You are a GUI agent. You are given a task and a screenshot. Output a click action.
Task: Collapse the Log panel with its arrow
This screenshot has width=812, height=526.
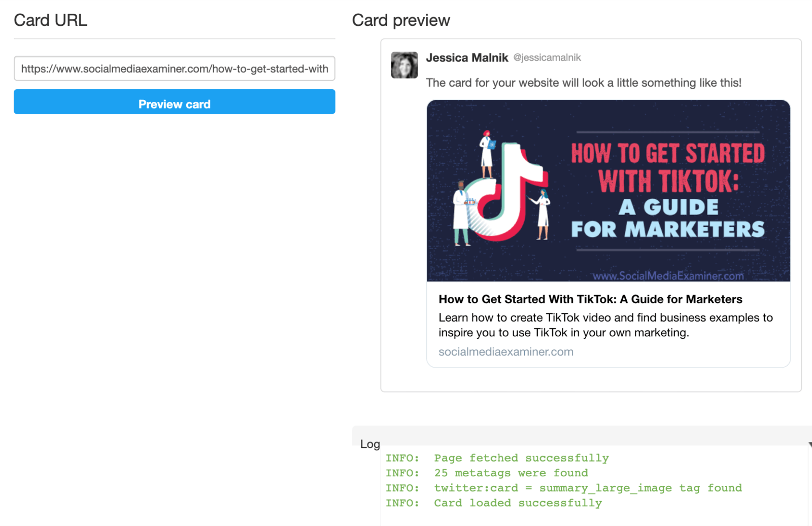(x=809, y=445)
